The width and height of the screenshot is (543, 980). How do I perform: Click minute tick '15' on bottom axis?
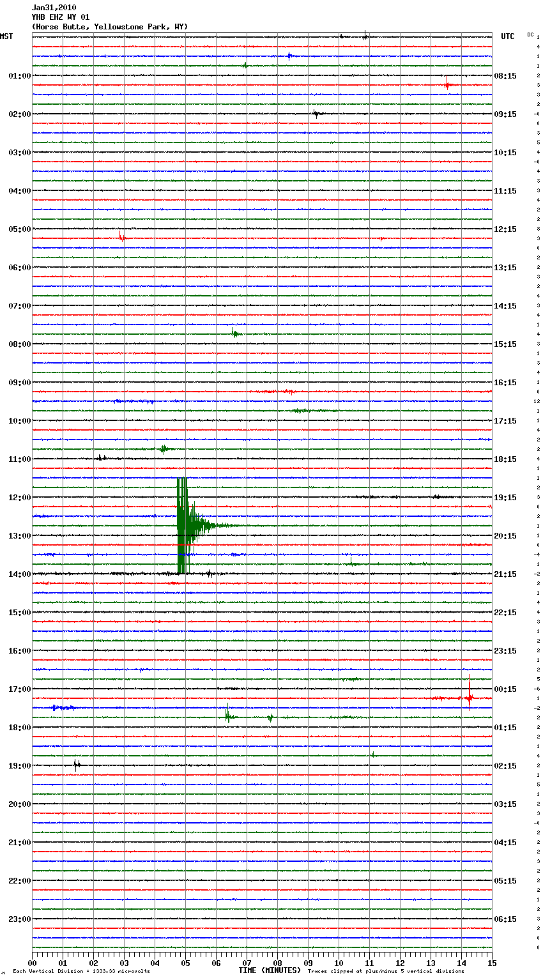(492, 963)
